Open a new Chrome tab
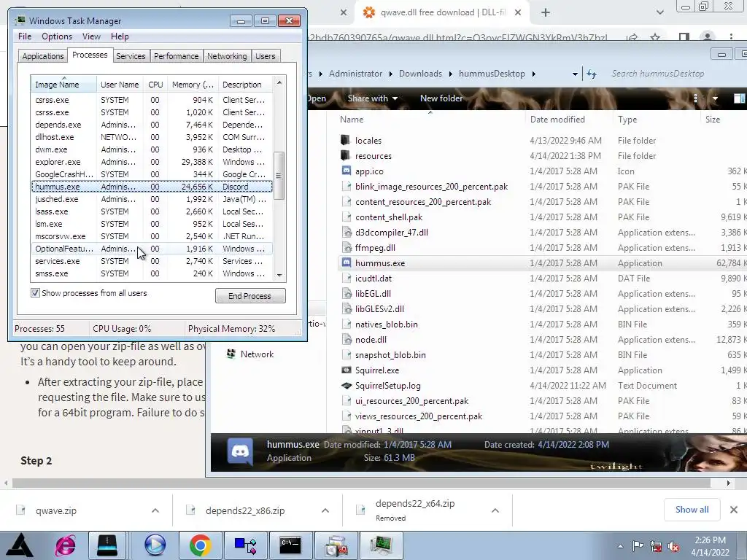Viewport: 747px width, 560px height. click(x=546, y=13)
